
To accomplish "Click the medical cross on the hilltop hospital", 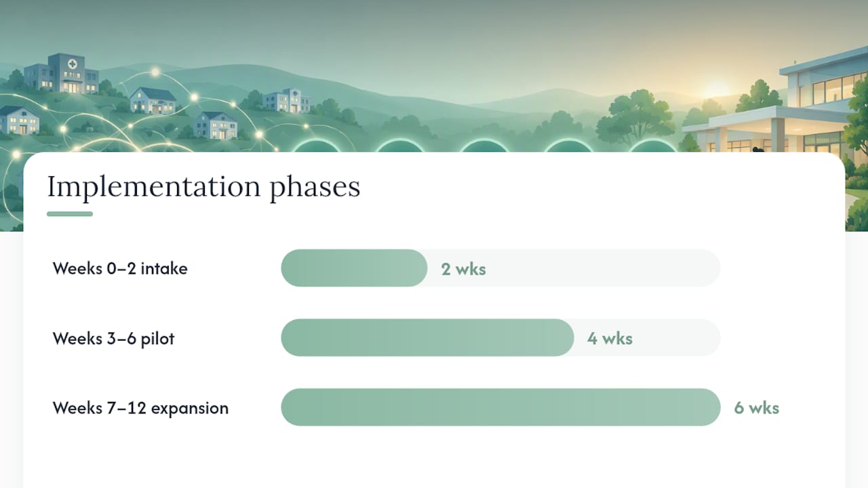I will (73, 64).
